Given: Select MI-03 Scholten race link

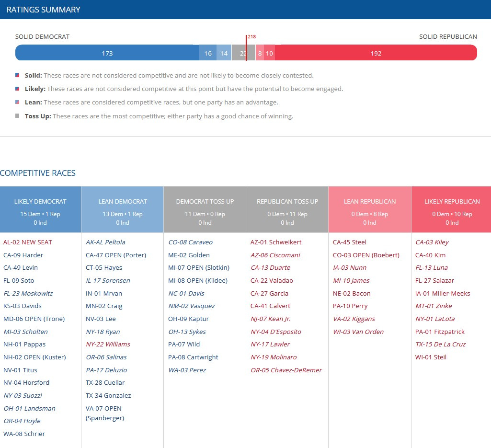Looking at the screenshot, I should pyautogui.click(x=26, y=332).
